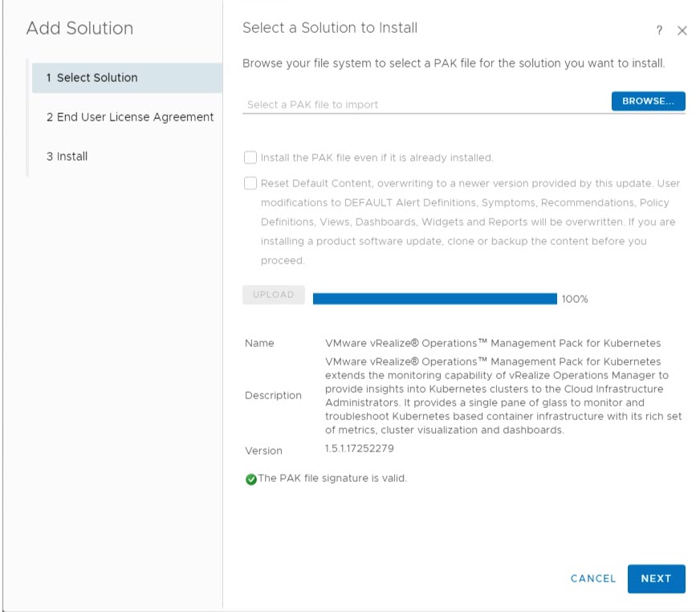The image size is (700, 612).
Task: Click the 100% progress label
Action: tap(575, 299)
